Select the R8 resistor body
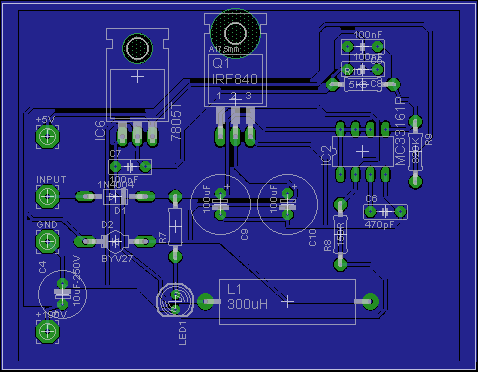This screenshot has height=372, width=478. (340, 234)
